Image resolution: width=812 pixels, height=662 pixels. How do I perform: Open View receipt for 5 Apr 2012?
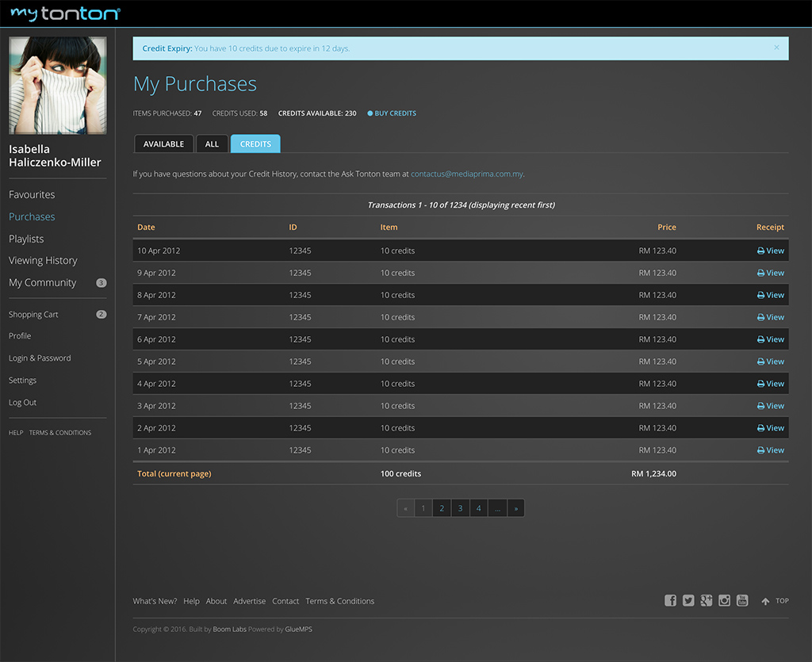point(770,362)
